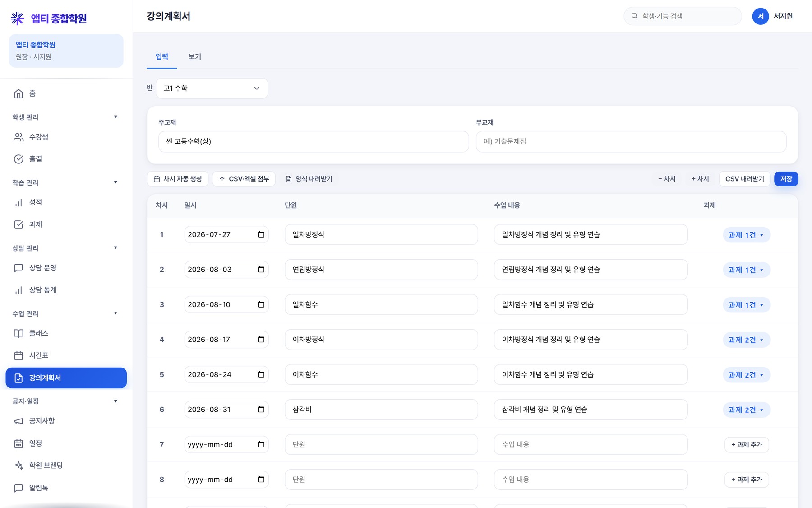812x508 pixels.
Task: Click the empty 단원 field in row 7
Action: point(381,444)
